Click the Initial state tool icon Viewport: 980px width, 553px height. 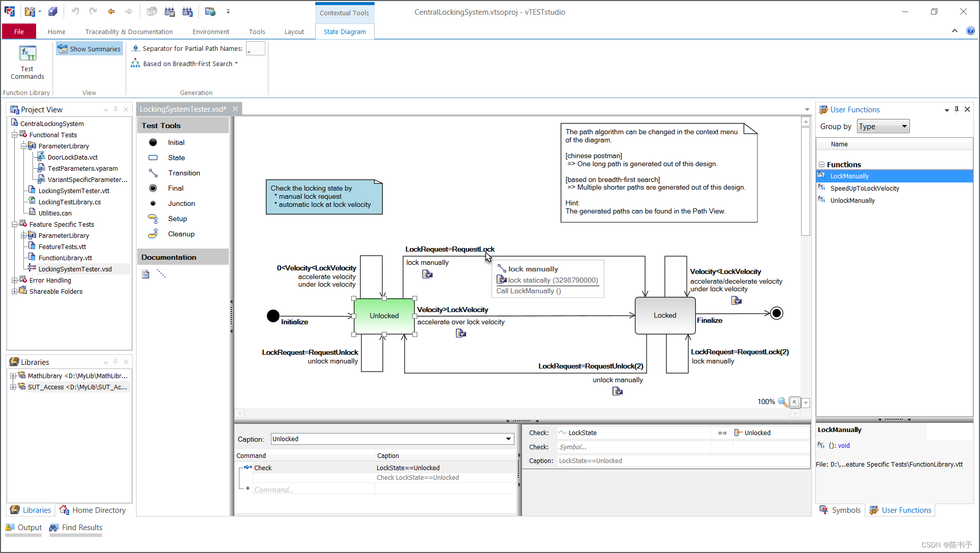[x=153, y=142]
